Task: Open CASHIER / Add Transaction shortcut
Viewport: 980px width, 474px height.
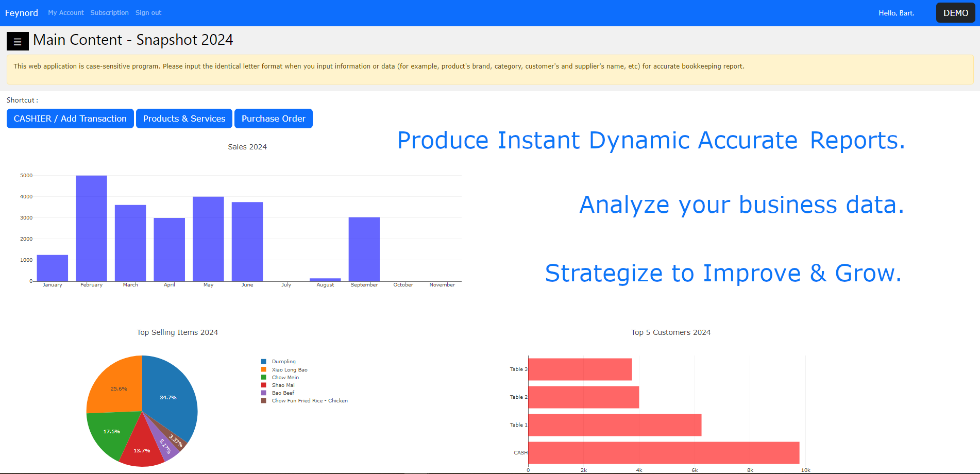Action: coord(70,118)
